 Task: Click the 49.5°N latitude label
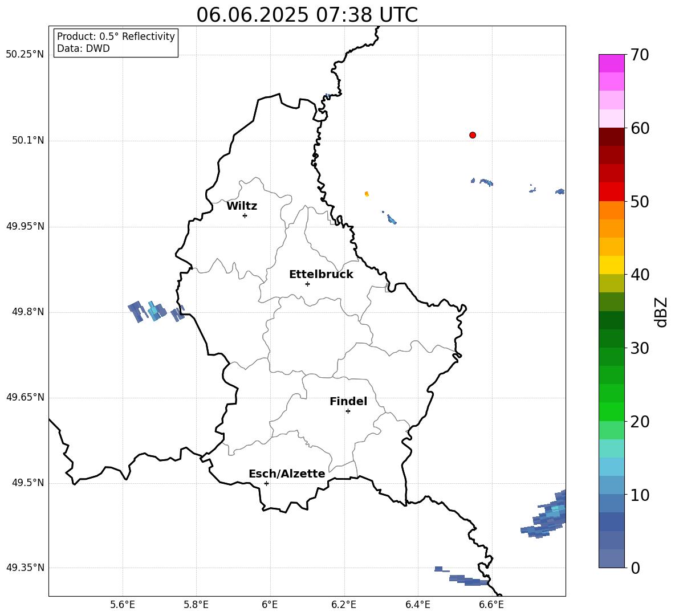click(x=28, y=483)
